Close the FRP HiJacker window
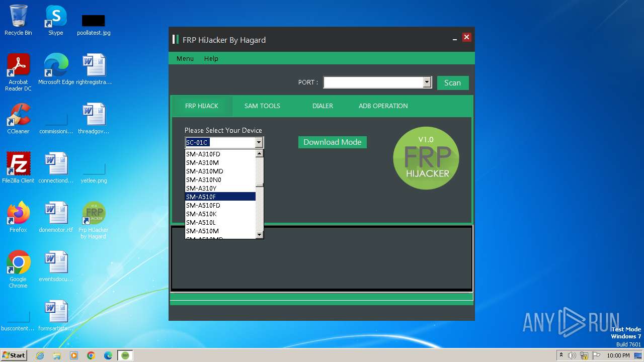644x362 pixels. tap(466, 37)
